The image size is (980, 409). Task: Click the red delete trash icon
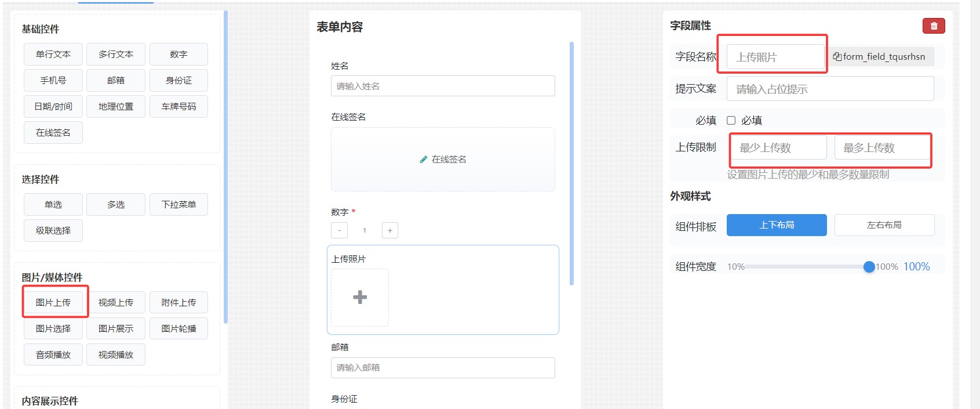(934, 26)
